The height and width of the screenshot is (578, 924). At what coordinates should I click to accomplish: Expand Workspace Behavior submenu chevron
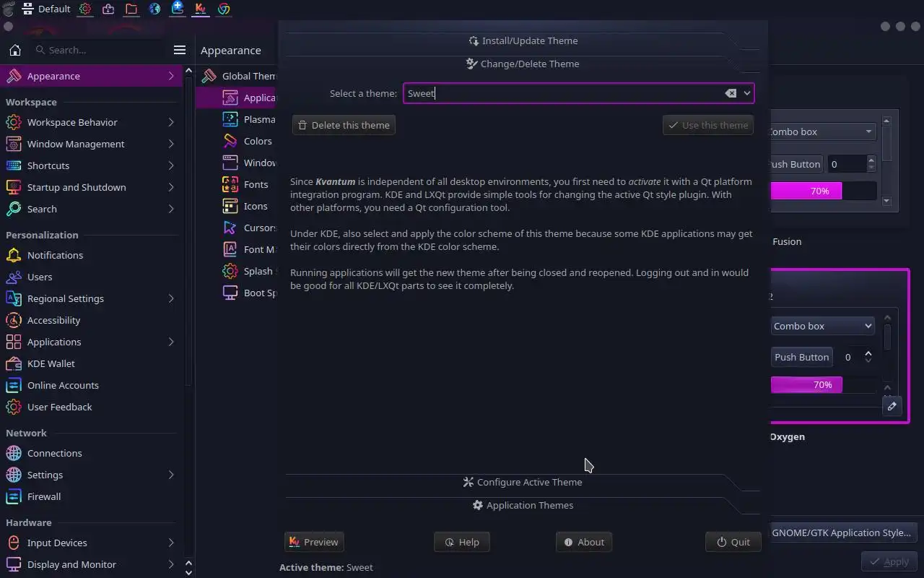[171, 122]
